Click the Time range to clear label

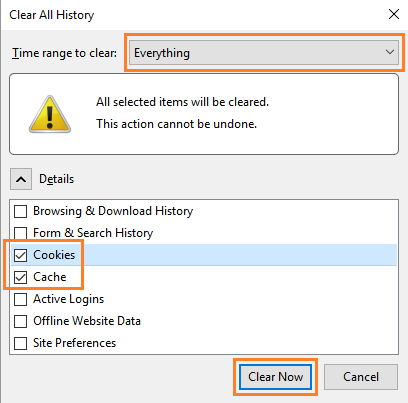click(64, 53)
